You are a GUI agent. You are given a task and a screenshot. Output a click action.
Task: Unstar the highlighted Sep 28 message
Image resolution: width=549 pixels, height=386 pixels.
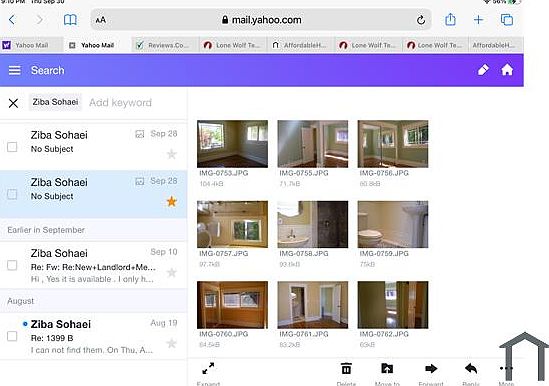coord(172,201)
